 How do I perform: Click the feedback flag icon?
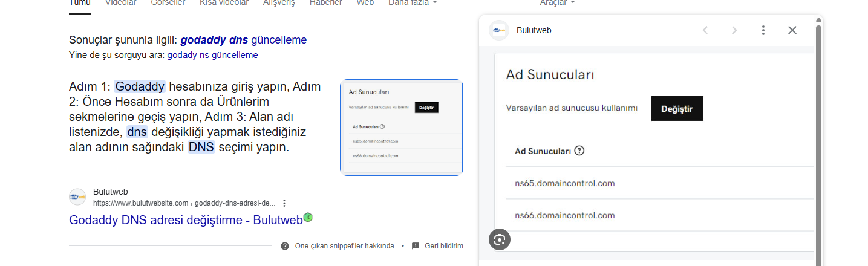(416, 246)
